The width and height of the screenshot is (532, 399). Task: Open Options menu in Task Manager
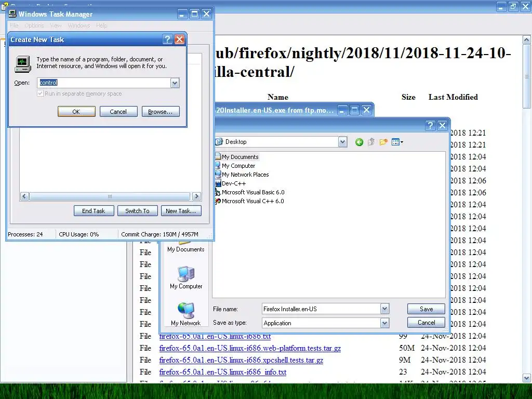coord(34,25)
